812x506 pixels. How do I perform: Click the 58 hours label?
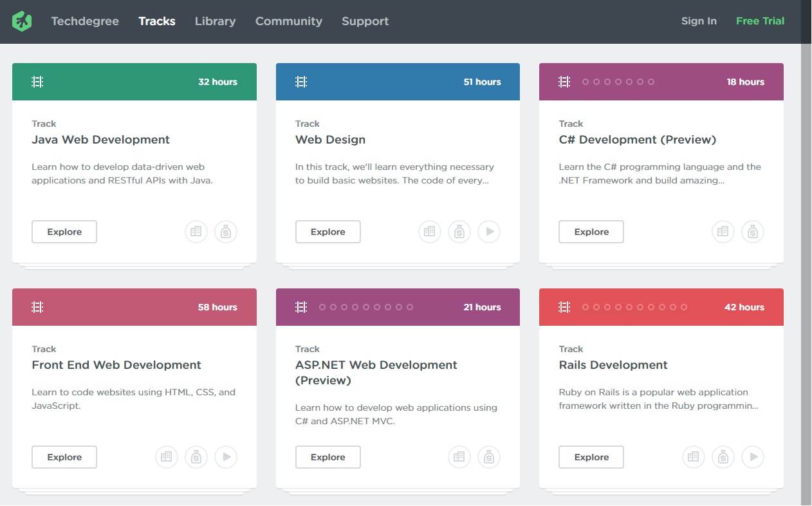pyautogui.click(x=218, y=307)
